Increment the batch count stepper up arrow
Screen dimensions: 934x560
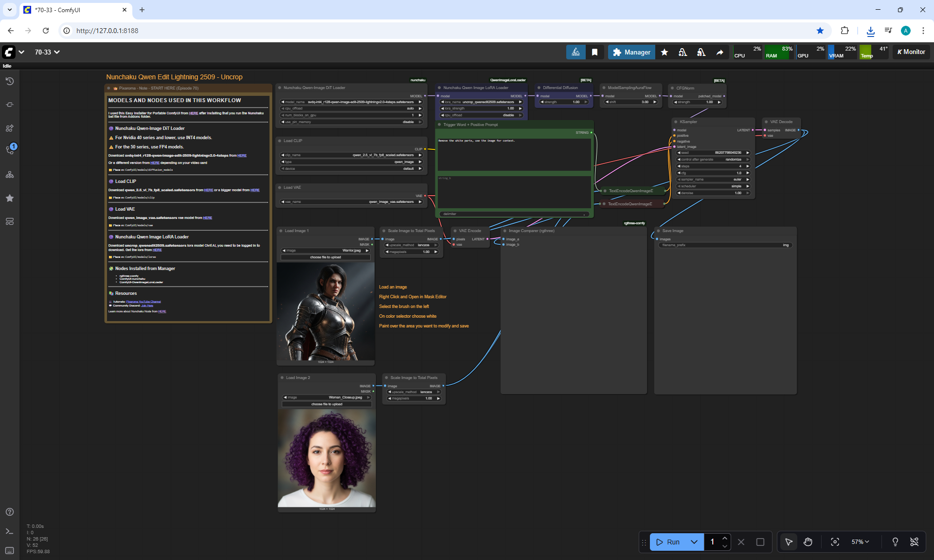[x=725, y=538]
